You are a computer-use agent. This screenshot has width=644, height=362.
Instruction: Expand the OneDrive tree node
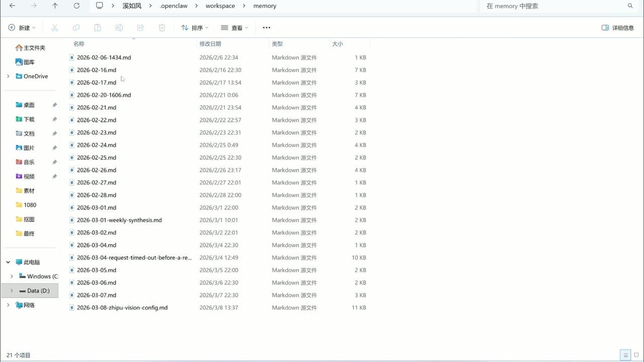[8, 76]
